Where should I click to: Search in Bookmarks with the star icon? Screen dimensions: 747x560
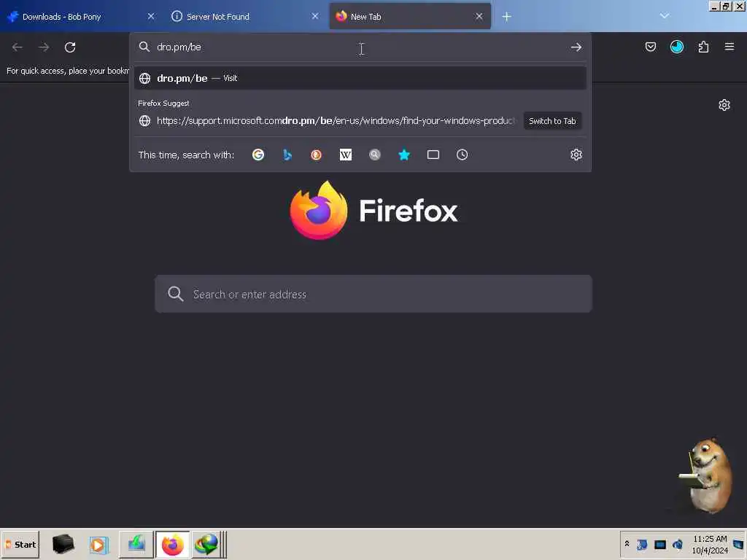coord(404,155)
